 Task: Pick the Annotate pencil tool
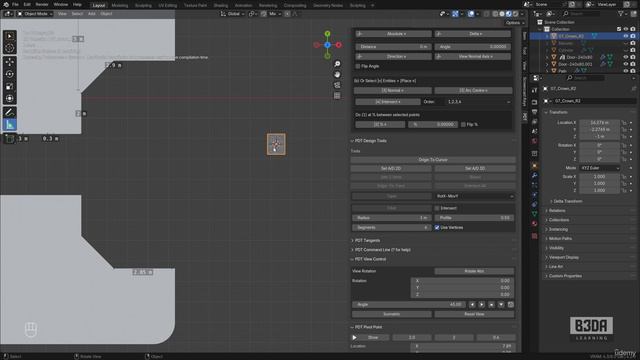click(x=9, y=112)
